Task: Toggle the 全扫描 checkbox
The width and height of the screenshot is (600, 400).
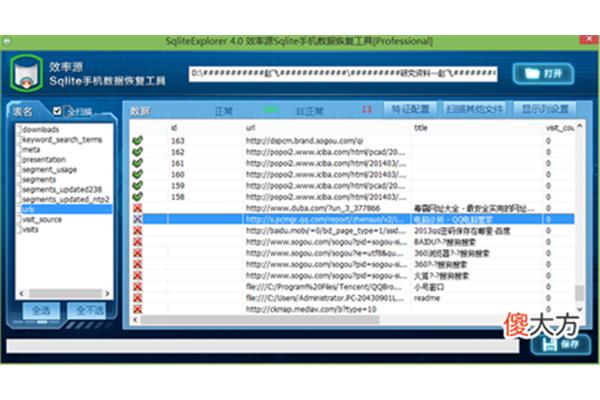Action: [57, 111]
